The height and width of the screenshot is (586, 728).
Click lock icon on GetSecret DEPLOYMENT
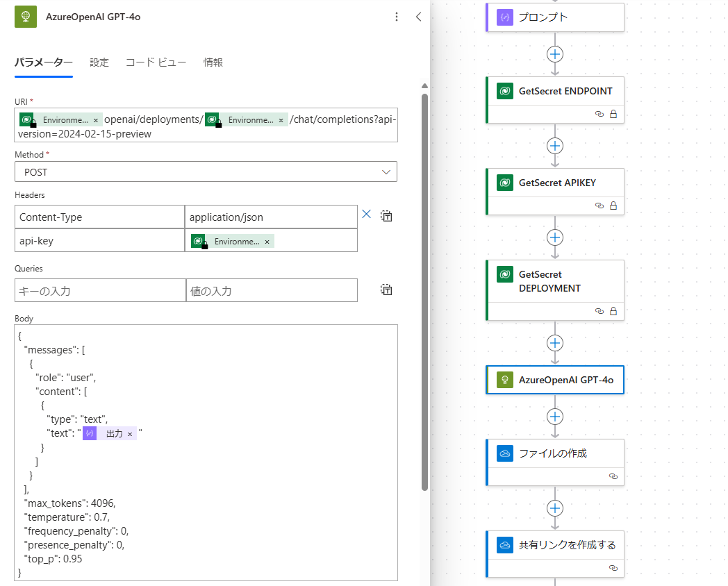click(613, 311)
